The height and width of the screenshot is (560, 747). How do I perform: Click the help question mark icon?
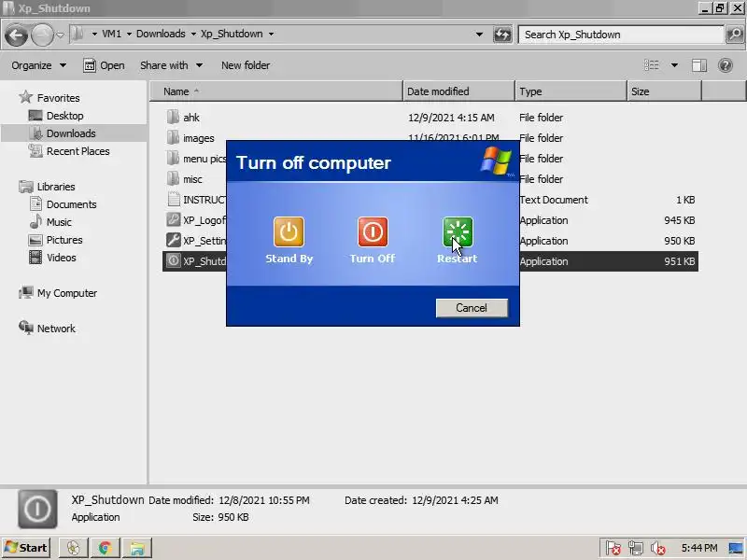[x=726, y=65]
